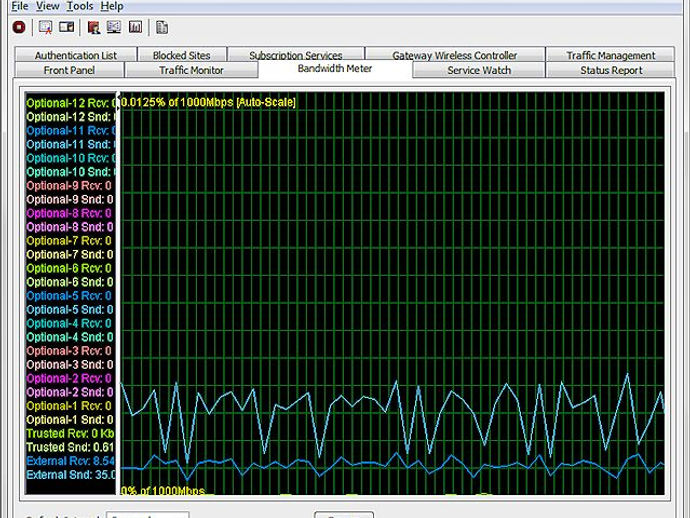Switch to the Front Panel tab
Image resolution: width=690 pixels, height=518 pixels.
[x=69, y=70]
